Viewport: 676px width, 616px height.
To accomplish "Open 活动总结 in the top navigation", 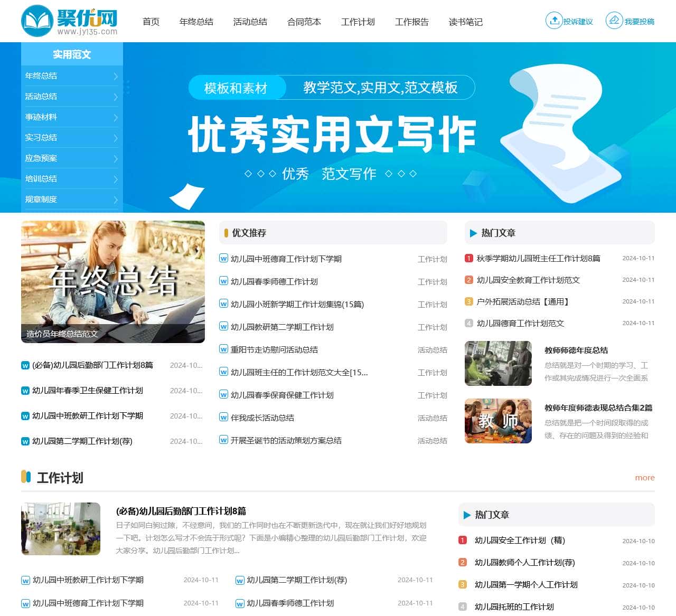I will (250, 22).
